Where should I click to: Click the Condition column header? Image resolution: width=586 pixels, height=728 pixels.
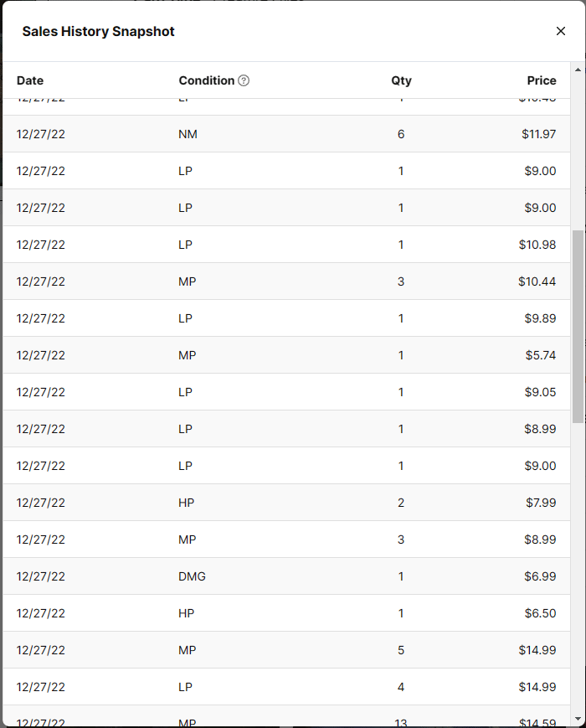tap(207, 80)
